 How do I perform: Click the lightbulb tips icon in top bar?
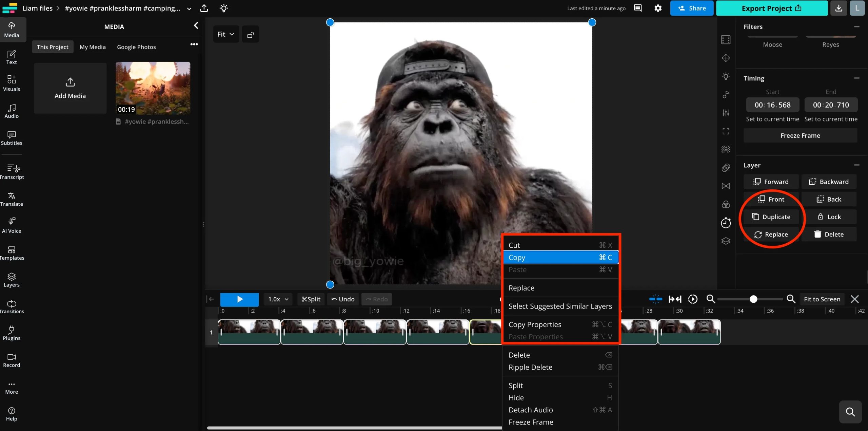[224, 8]
